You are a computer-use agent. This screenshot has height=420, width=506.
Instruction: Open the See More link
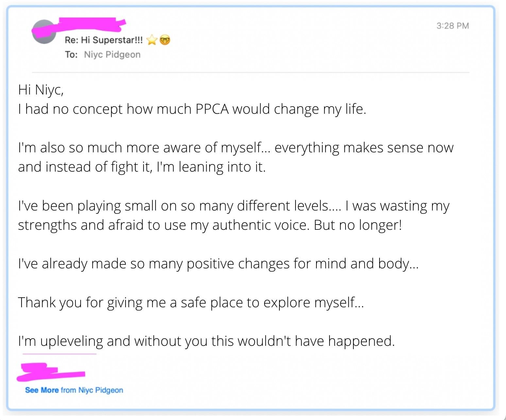point(42,390)
